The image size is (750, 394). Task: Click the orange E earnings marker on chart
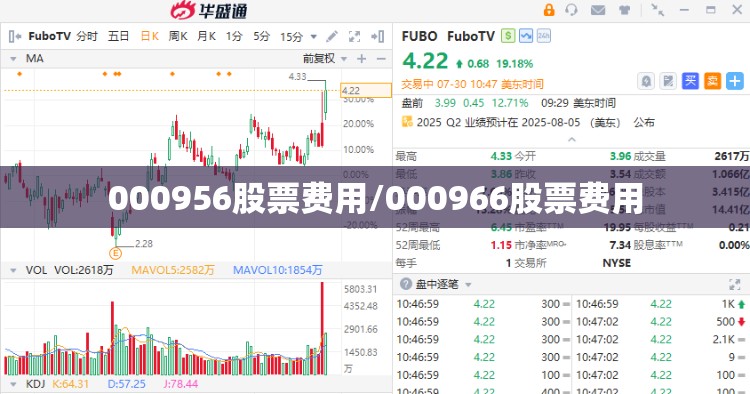pos(115,253)
